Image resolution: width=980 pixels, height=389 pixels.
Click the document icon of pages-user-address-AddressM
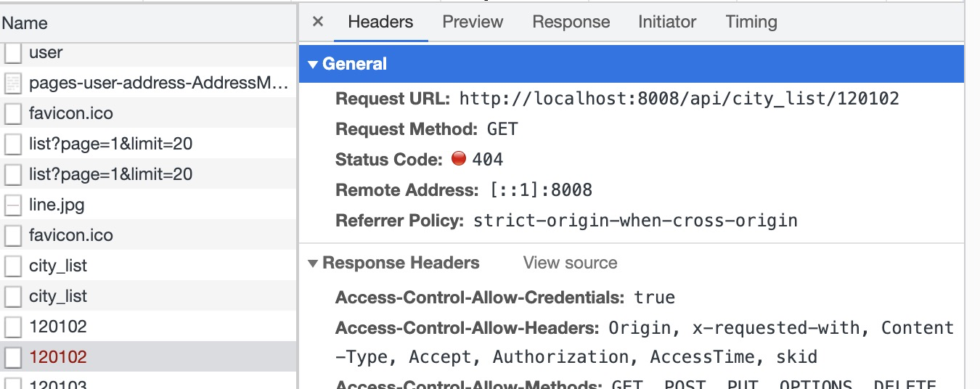coord(13,83)
